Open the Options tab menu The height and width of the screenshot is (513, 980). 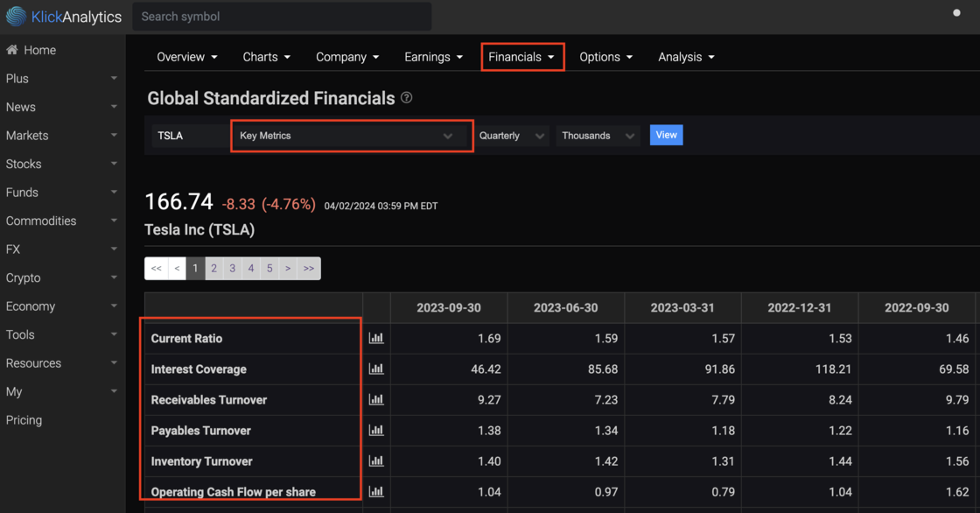tap(605, 57)
